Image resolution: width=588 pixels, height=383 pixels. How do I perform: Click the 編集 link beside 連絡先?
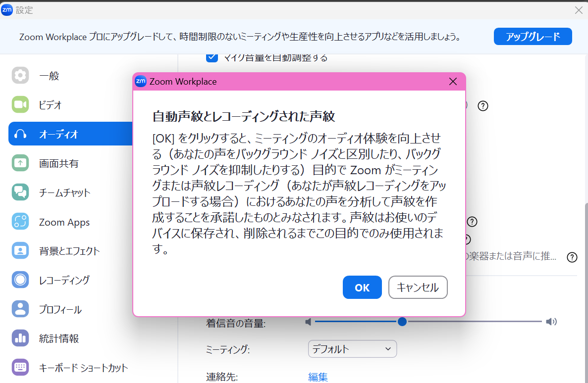tap(318, 377)
